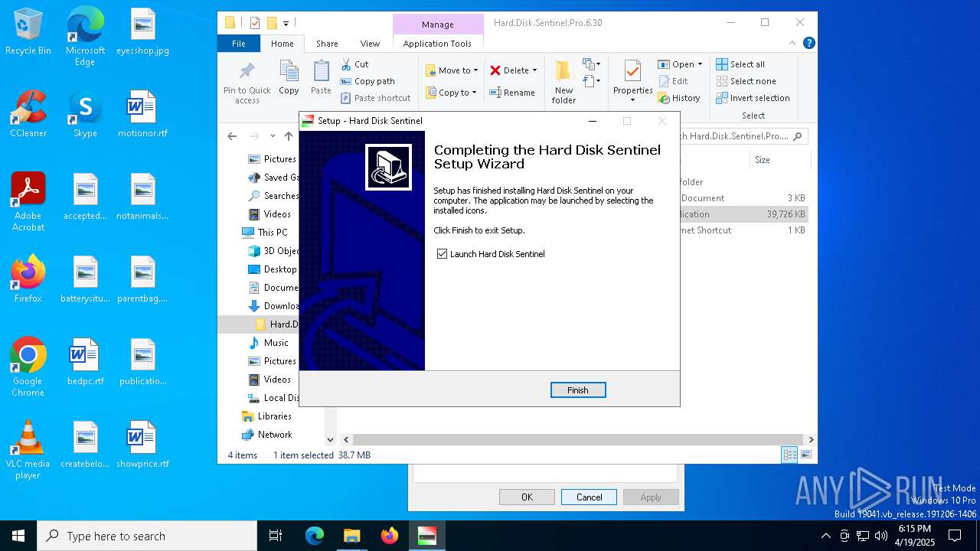
Task: Switch to the Home ribbon tab
Action: coord(282,44)
